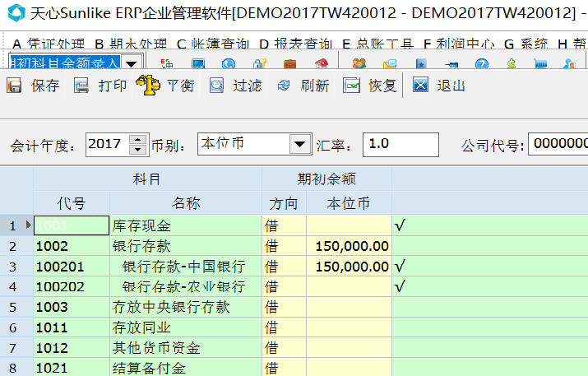Image resolution: width=588 pixels, height=376 pixels.
Task: Click the 结算备付金 name cell
Action: point(186,368)
